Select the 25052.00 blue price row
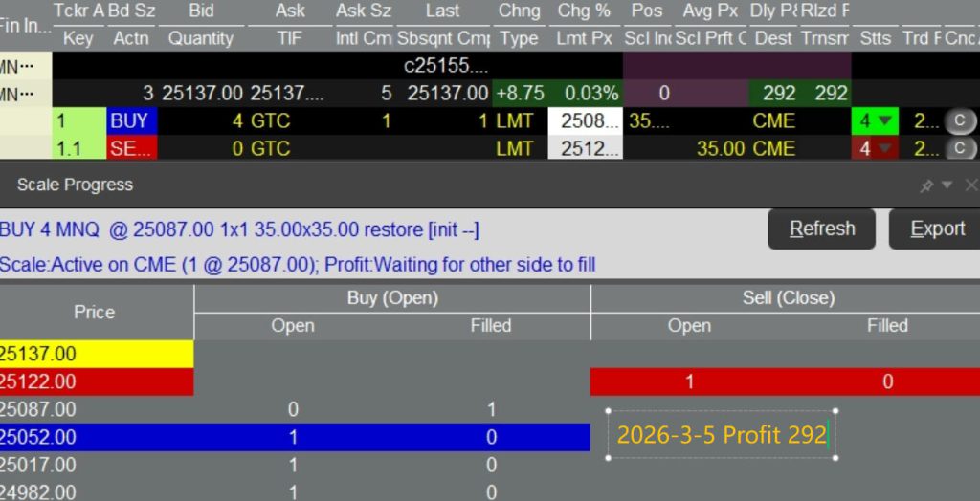The width and height of the screenshot is (980, 501). point(96,438)
